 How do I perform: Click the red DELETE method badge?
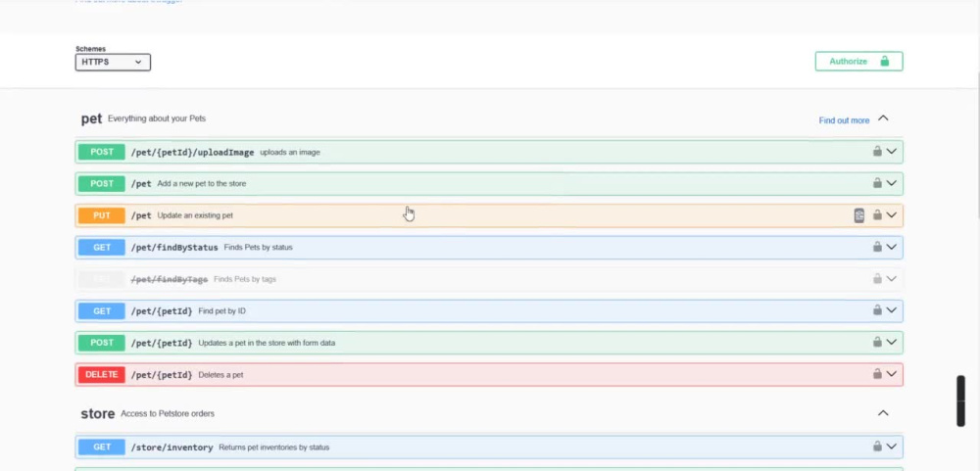click(101, 375)
